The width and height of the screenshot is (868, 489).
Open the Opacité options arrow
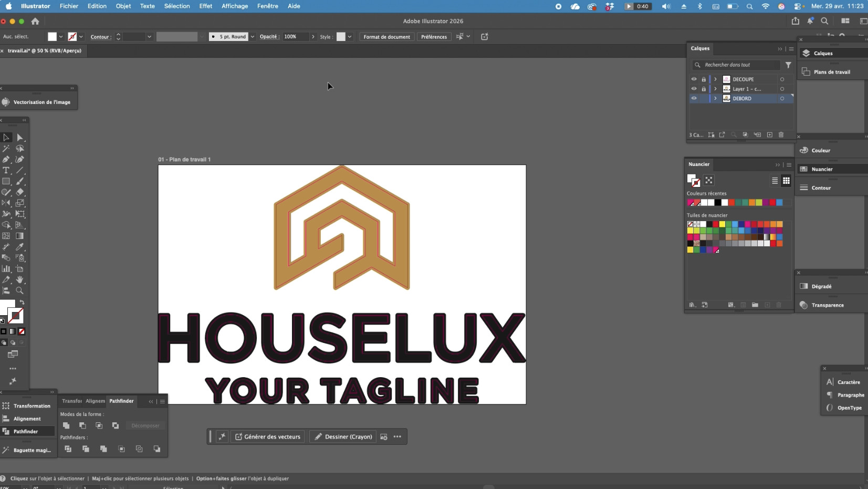pos(313,37)
